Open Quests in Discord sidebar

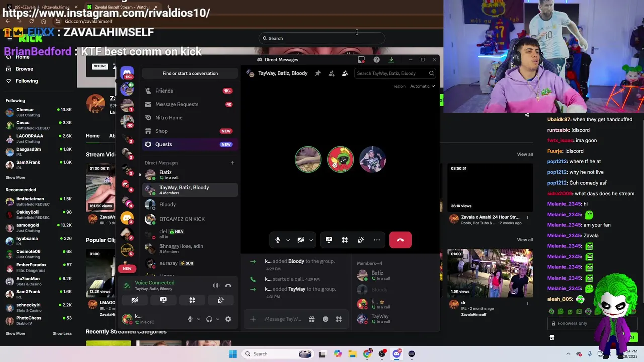click(x=190, y=144)
